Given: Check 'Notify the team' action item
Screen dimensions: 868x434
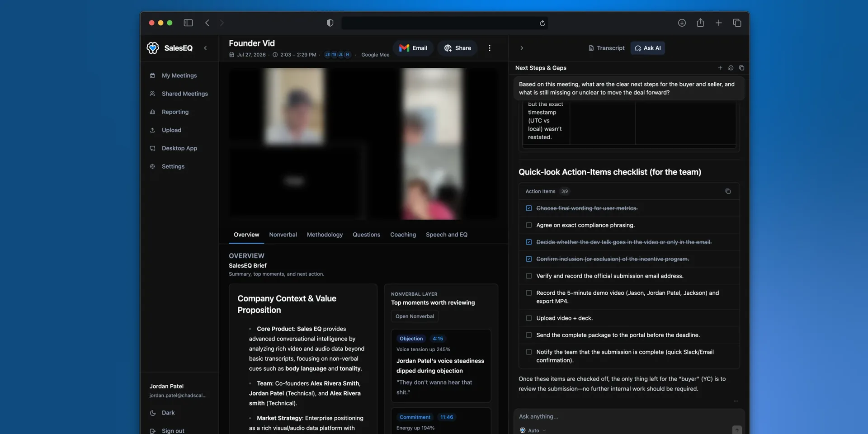Looking at the screenshot, I should click(528, 352).
